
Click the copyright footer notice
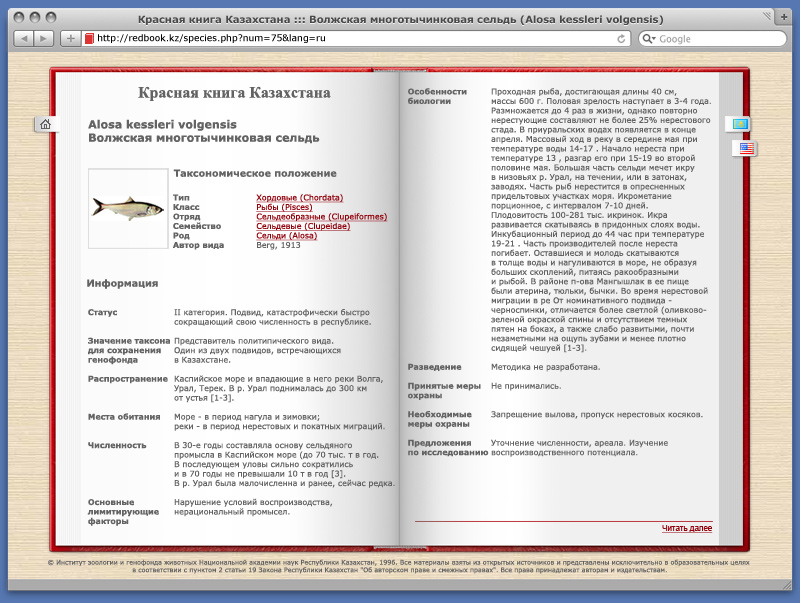pos(399,566)
